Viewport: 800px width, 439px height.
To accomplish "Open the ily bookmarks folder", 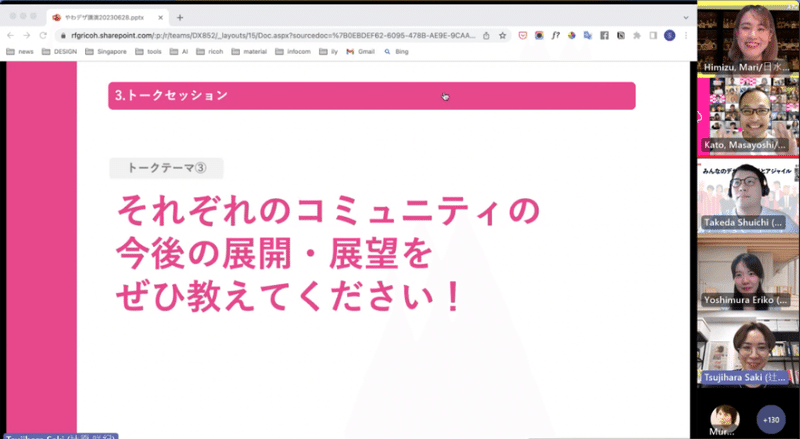I will pyautogui.click(x=329, y=52).
